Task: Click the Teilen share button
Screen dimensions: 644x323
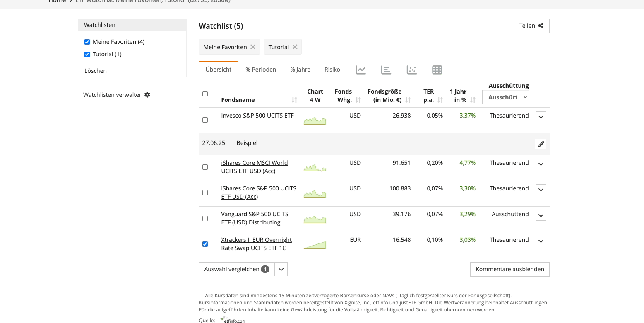Action: (x=531, y=26)
